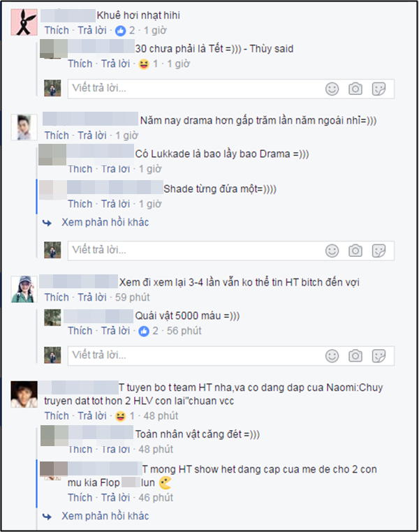Reply to 'Năm nay drama hơn' comment

(92, 135)
